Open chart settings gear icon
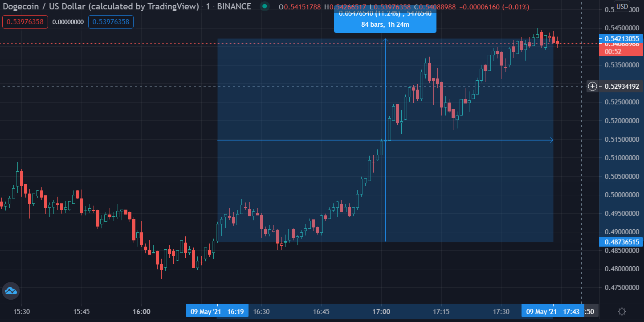The height and width of the screenshot is (322, 644). [622, 311]
